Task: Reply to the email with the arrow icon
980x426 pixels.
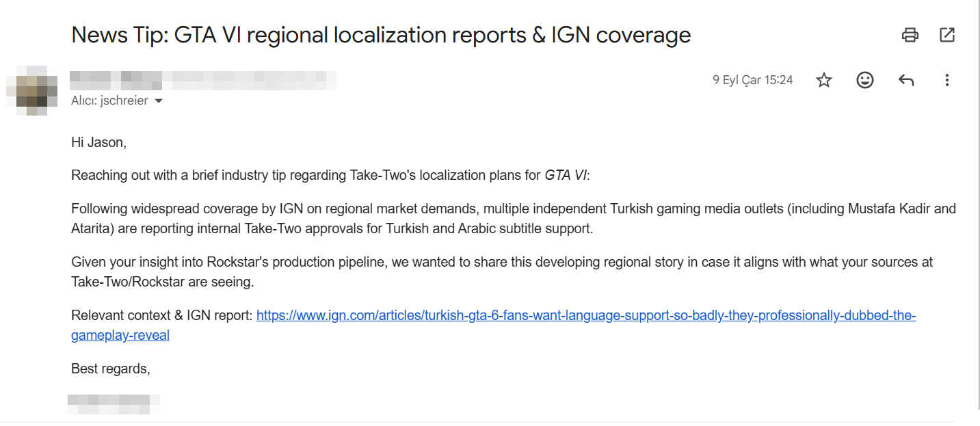Action: tap(906, 81)
